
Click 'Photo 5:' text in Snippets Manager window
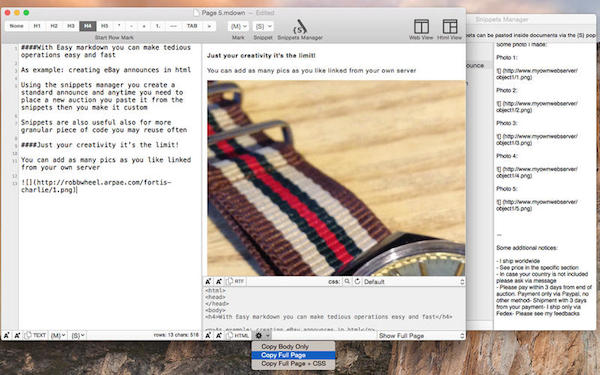(x=507, y=189)
